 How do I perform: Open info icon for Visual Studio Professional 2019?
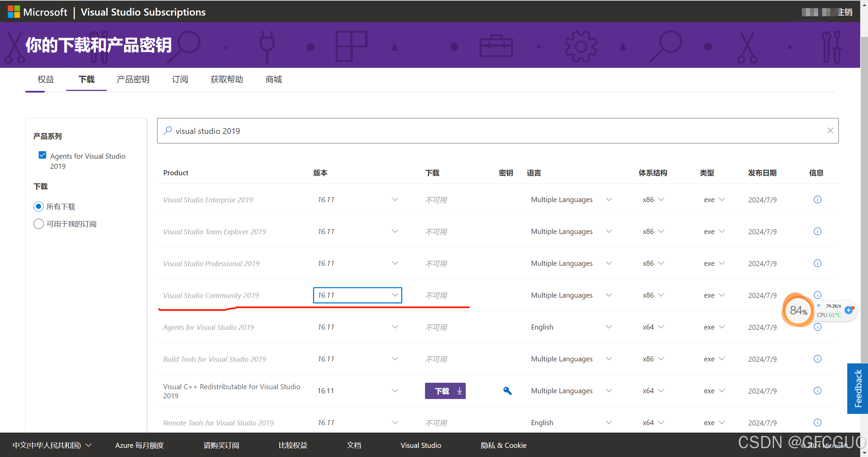coord(817,263)
